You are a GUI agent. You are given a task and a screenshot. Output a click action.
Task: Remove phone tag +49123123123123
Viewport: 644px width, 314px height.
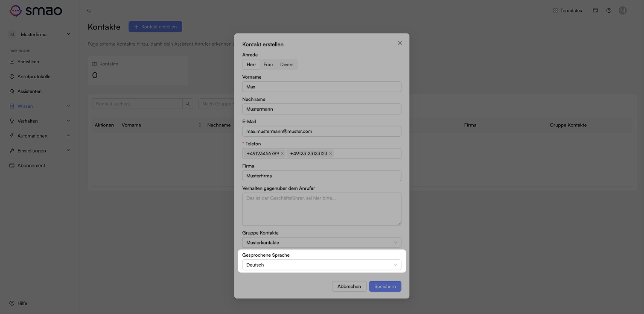(330, 153)
